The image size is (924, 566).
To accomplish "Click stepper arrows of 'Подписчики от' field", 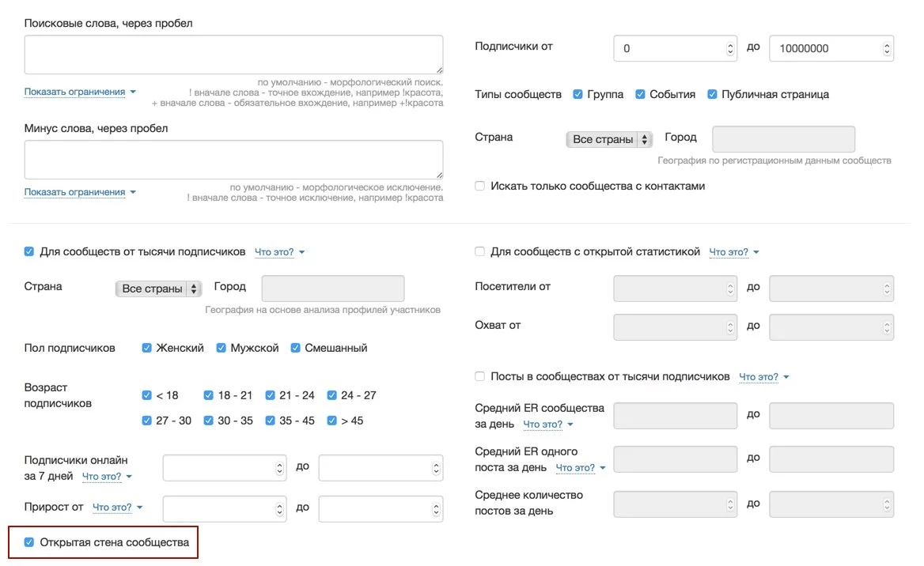I will point(730,48).
